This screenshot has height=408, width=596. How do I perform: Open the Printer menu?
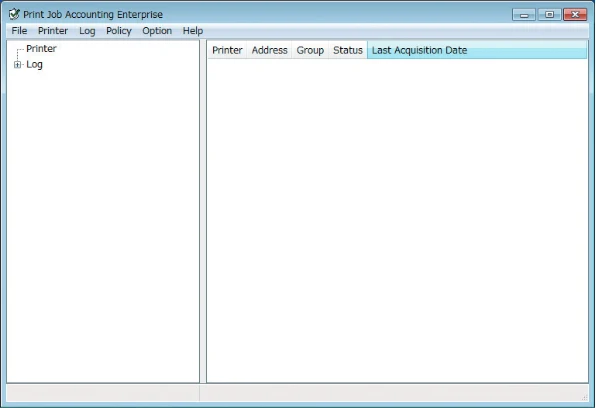(x=53, y=31)
